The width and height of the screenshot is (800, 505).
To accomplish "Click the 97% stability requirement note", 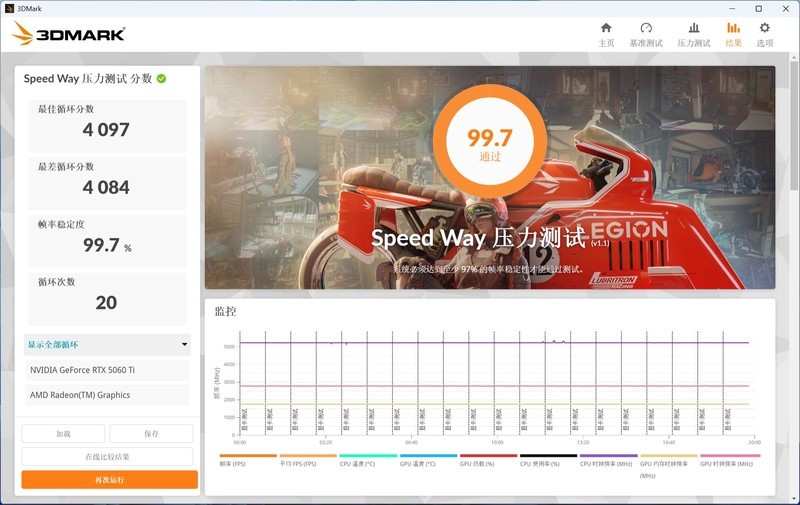I will [488, 269].
